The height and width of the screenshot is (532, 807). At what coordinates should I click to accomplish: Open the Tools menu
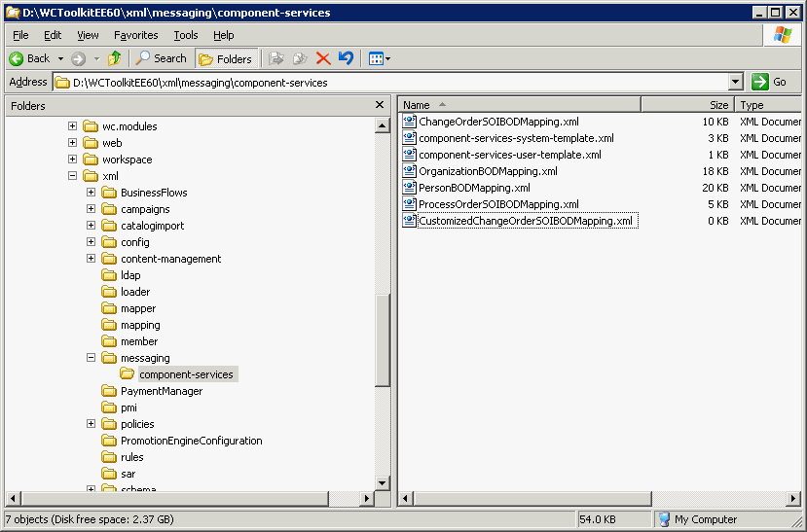tap(186, 35)
